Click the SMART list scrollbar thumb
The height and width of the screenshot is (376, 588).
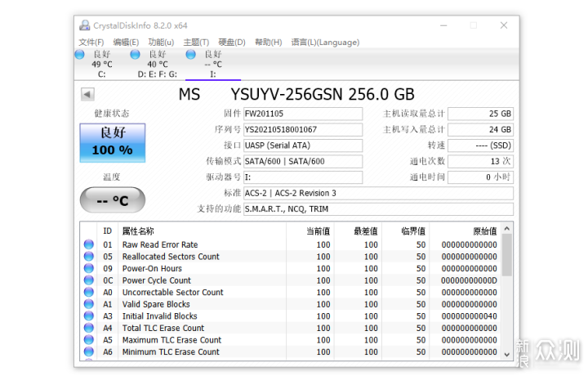[507, 255]
